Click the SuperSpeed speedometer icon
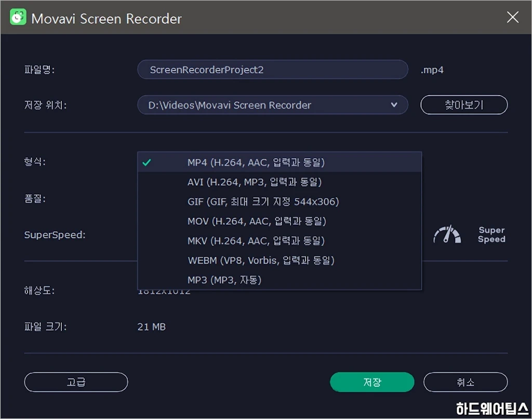532x419 pixels. tap(447, 234)
